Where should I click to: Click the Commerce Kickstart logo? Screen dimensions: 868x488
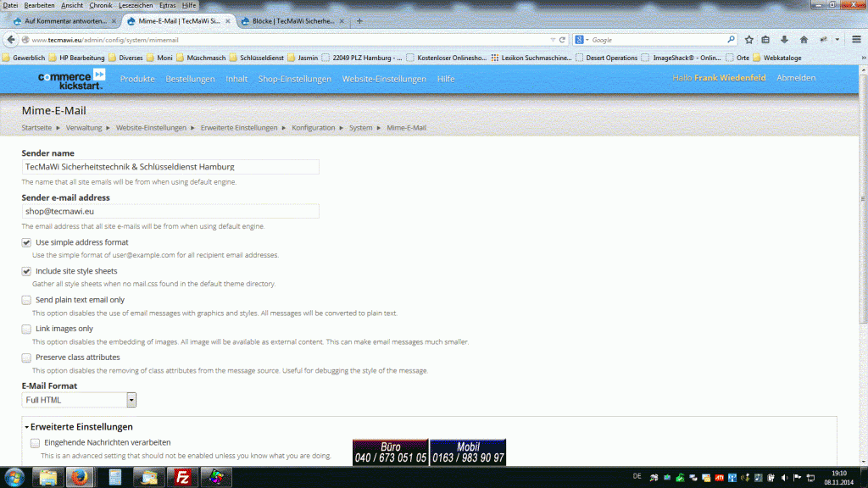click(71, 80)
